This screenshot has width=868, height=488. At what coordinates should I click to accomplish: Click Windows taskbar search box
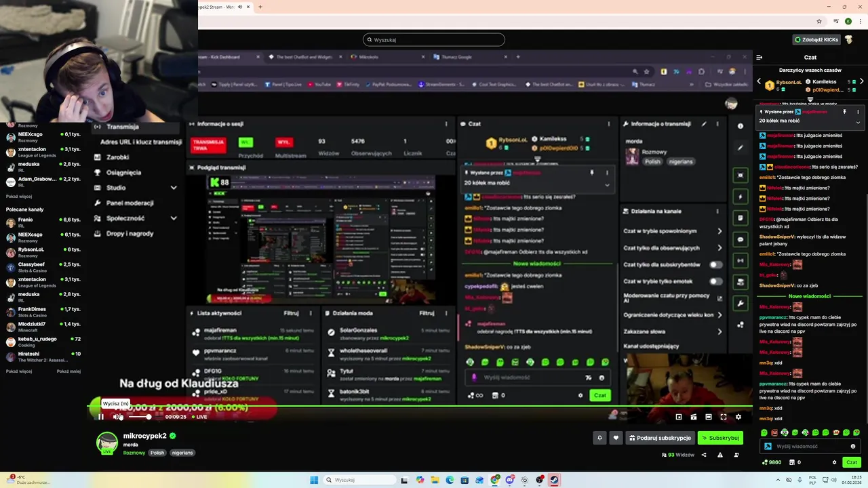(358, 480)
